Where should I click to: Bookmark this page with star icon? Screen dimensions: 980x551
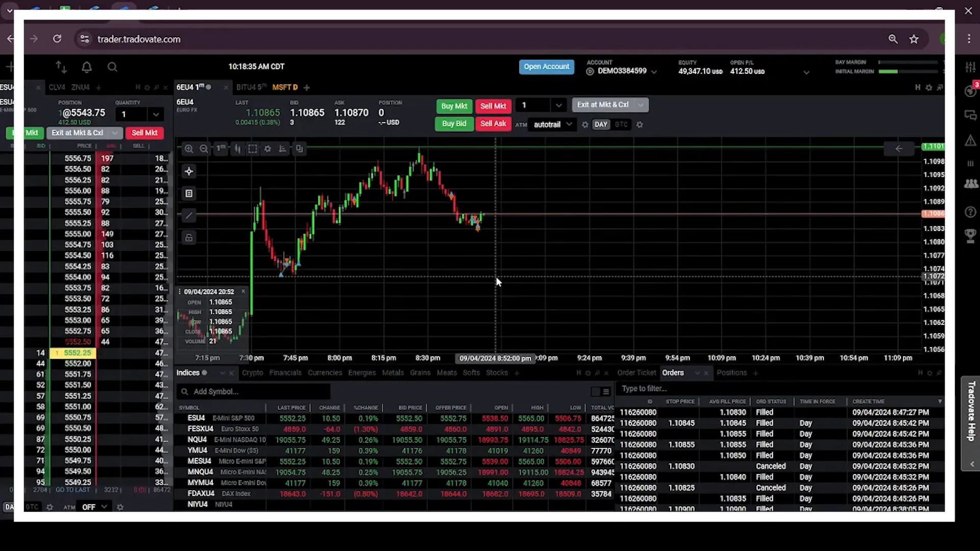914,39
